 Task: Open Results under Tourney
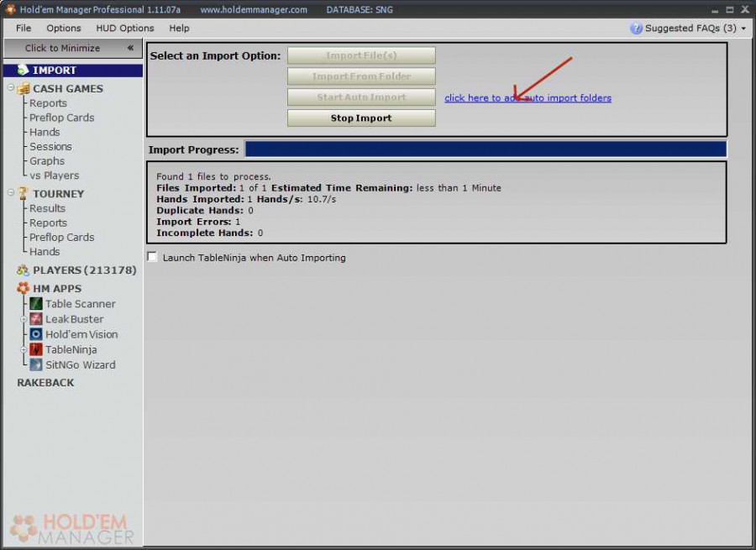click(47, 208)
